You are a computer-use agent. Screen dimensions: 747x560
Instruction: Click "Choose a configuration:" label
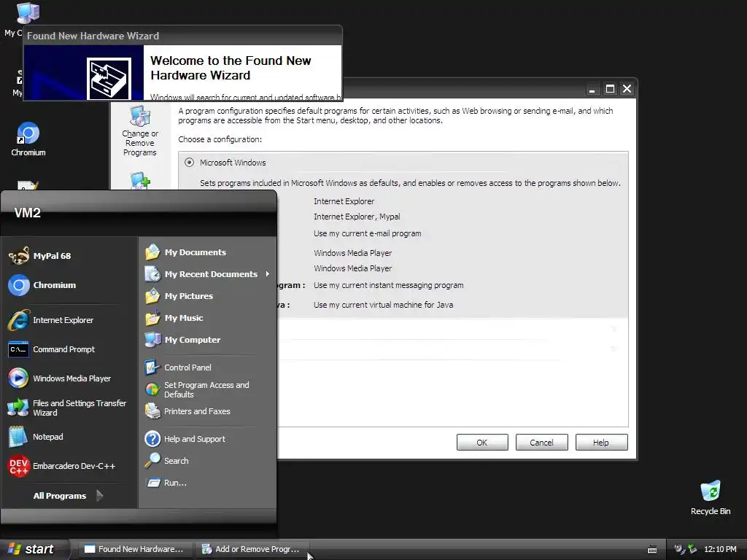pyautogui.click(x=220, y=139)
